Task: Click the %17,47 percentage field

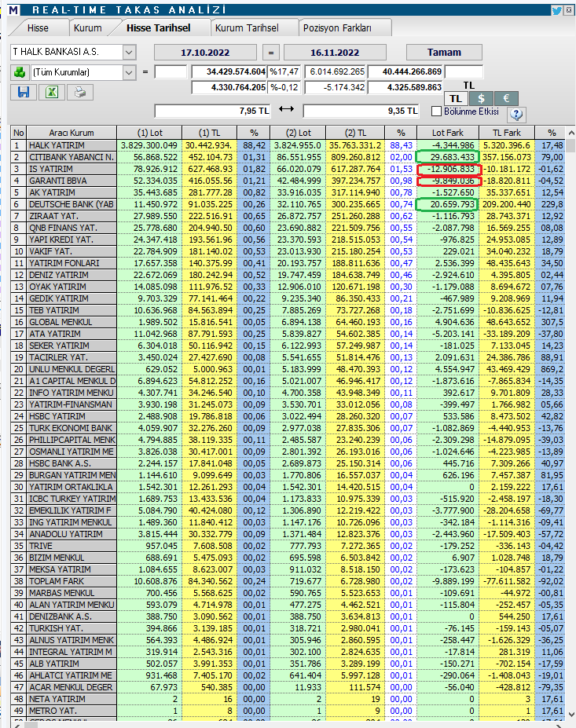Action: (284, 72)
